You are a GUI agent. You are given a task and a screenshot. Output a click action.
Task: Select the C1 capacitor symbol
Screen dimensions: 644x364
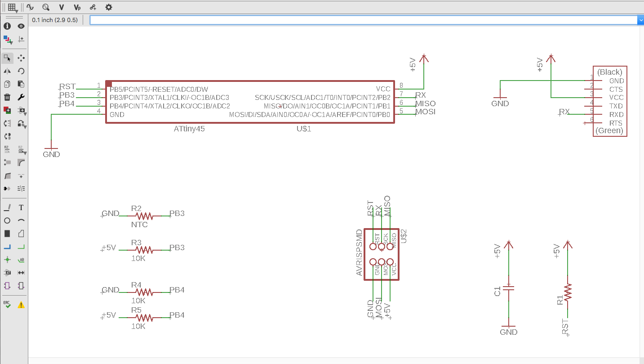[509, 288]
